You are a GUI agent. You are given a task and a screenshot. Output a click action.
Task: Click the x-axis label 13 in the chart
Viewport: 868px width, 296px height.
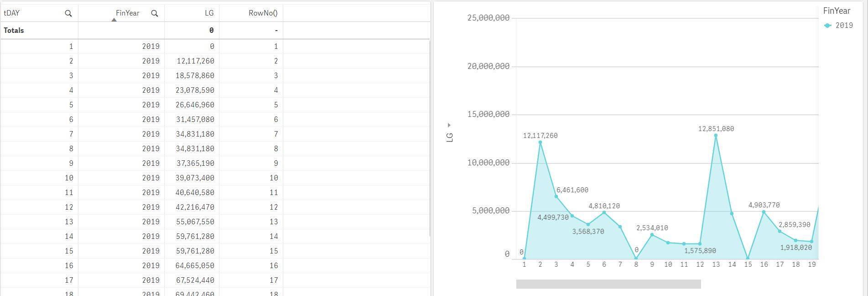tap(716, 264)
